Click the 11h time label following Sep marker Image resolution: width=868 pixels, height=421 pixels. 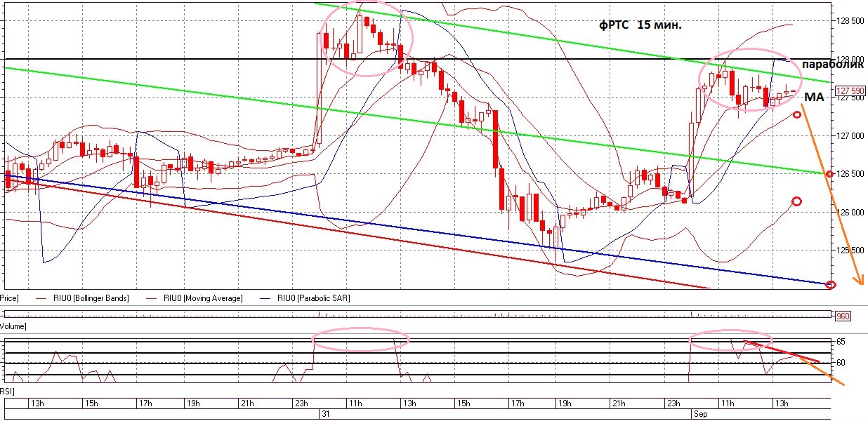727,403
